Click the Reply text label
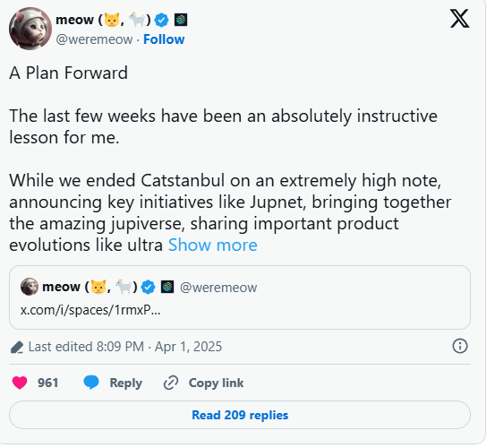Viewport: 487px width, 448px height. (126, 383)
